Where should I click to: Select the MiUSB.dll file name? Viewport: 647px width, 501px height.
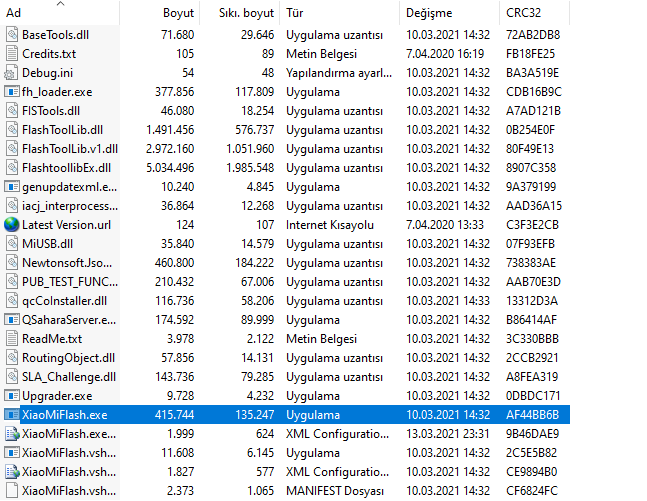(x=47, y=244)
